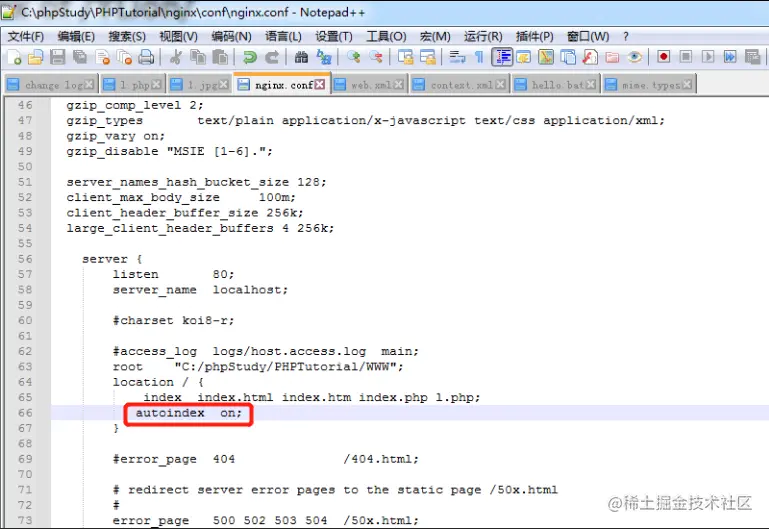The height and width of the screenshot is (529, 769).
Task: Switch to the change.log tab
Action: click(x=51, y=85)
